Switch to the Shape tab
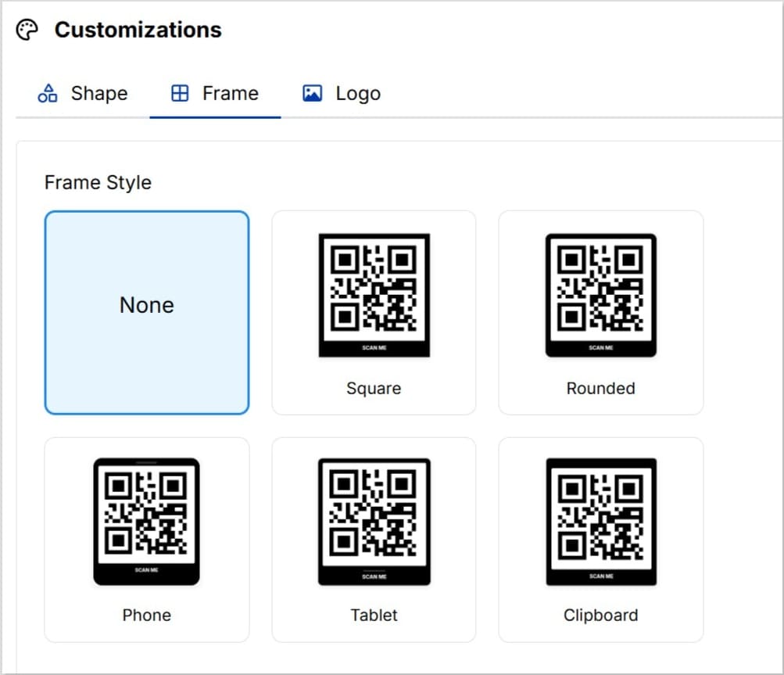 pos(83,94)
